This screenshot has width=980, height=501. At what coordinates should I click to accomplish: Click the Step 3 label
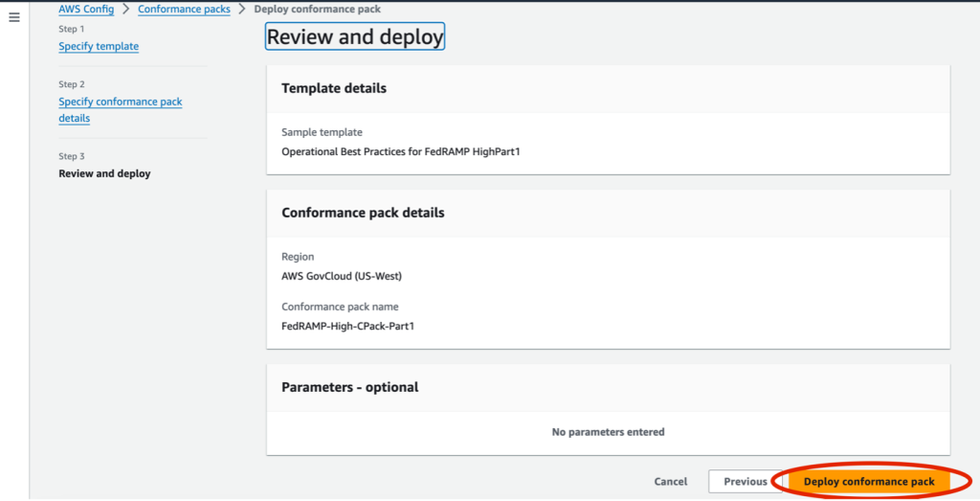coord(72,156)
